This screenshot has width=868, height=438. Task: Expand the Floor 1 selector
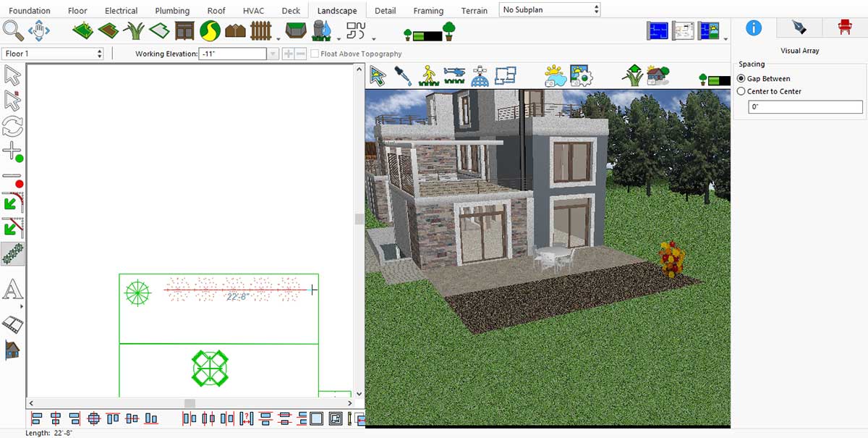(x=54, y=54)
